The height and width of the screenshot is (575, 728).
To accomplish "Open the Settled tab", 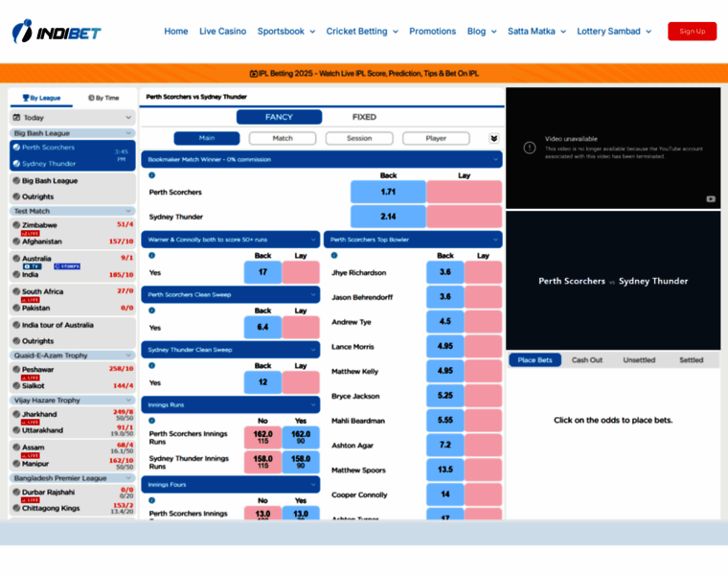I will [691, 360].
